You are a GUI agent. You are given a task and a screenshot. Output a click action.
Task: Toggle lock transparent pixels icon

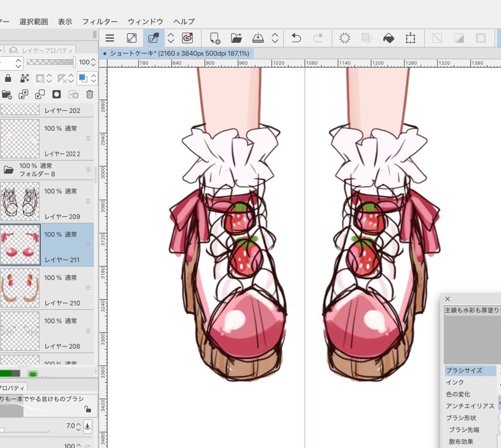point(24,78)
